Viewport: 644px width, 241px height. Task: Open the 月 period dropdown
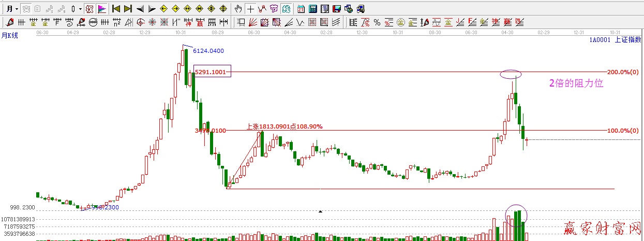(12, 9)
